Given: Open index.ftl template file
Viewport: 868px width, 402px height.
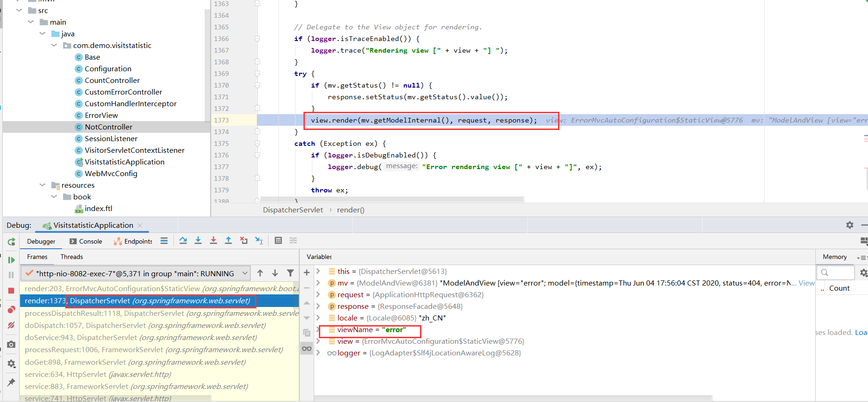Looking at the screenshot, I should [x=98, y=208].
